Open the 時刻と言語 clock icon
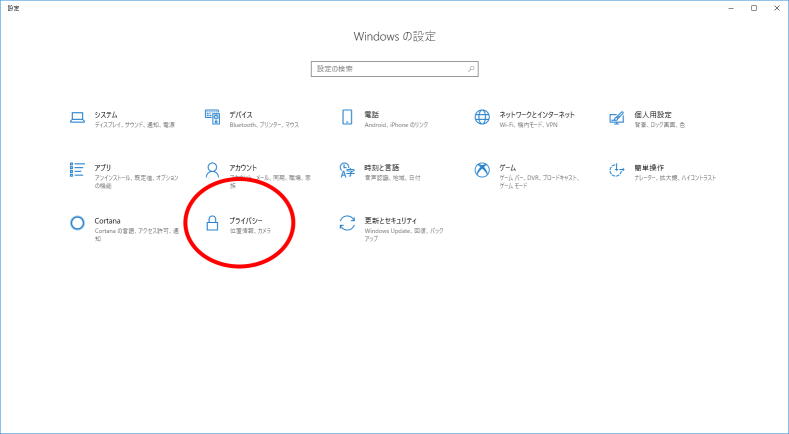The image size is (789, 434). [347, 170]
